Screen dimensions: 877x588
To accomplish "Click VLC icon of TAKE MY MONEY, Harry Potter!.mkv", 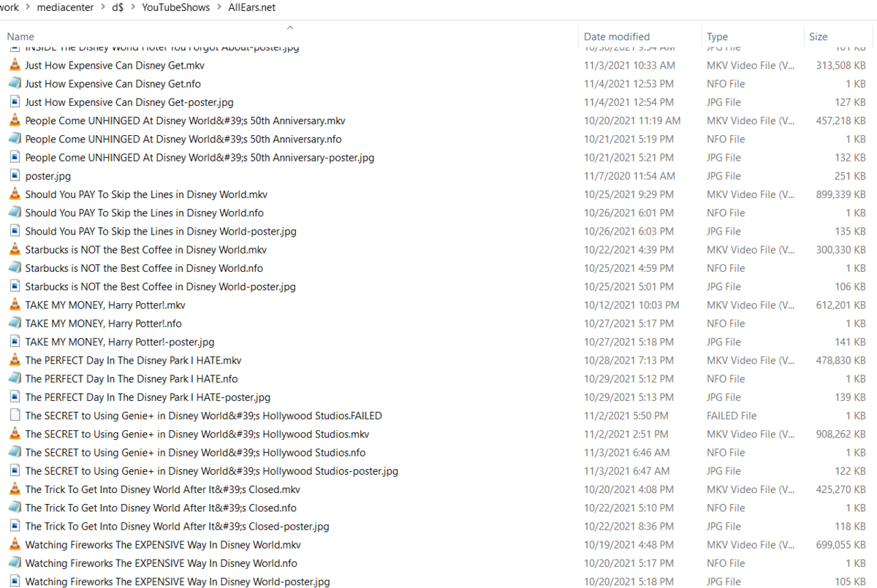I will pyautogui.click(x=15, y=305).
